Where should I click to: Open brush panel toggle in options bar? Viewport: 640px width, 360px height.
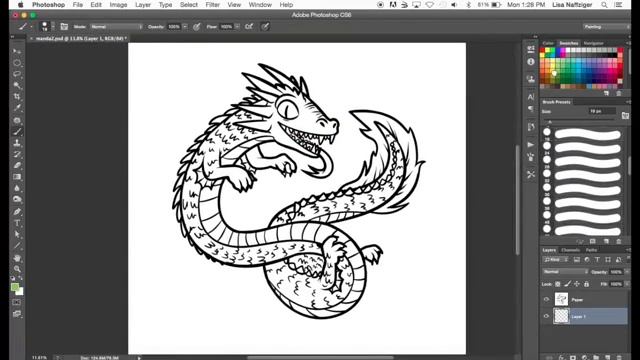(64, 27)
